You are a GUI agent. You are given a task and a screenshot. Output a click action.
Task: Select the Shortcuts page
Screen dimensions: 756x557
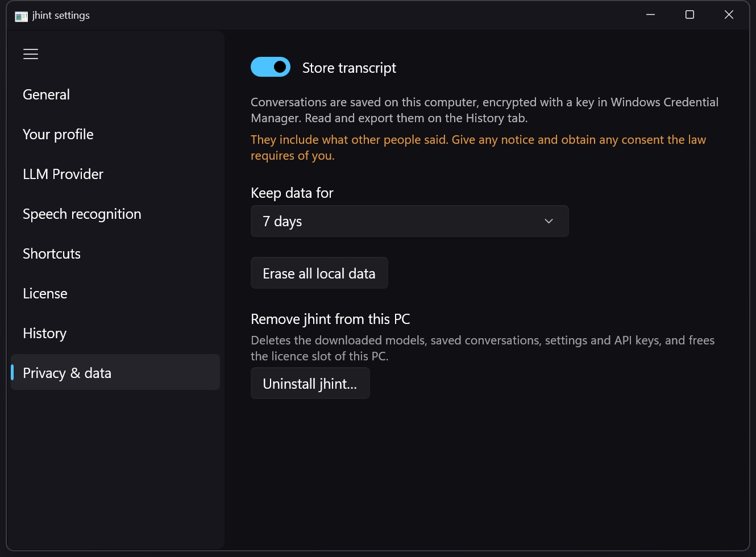click(x=115, y=253)
